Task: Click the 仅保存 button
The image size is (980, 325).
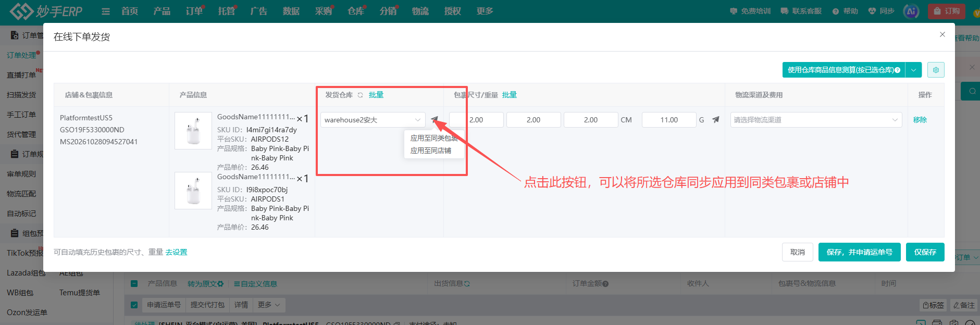Action: click(925, 252)
